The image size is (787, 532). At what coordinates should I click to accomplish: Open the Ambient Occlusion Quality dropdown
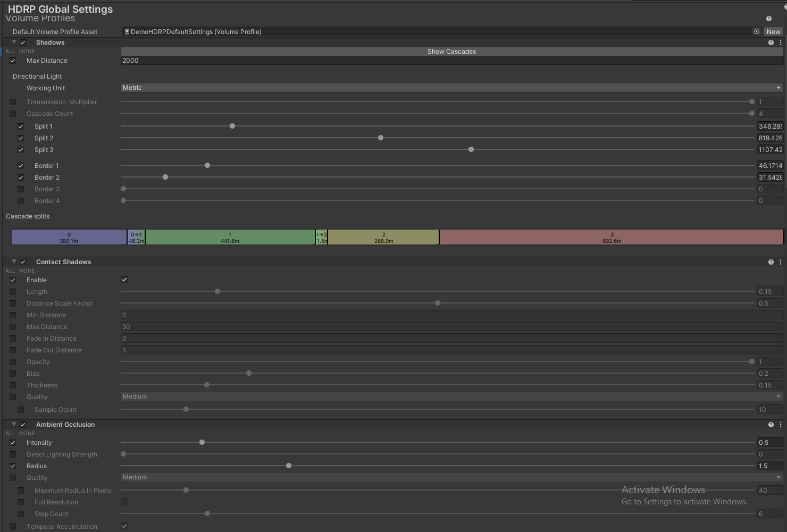coord(452,477)
